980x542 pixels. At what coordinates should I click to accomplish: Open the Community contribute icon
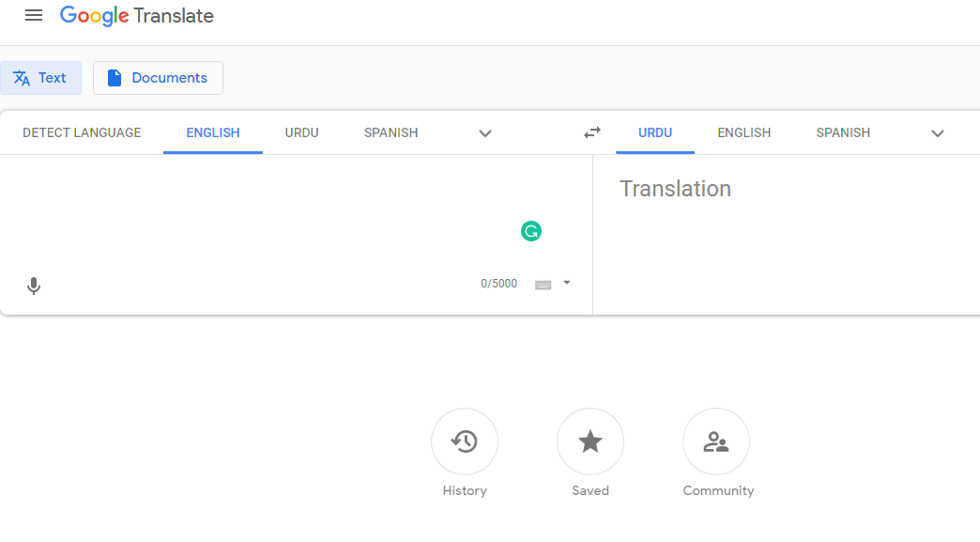(x=716, y=441)
